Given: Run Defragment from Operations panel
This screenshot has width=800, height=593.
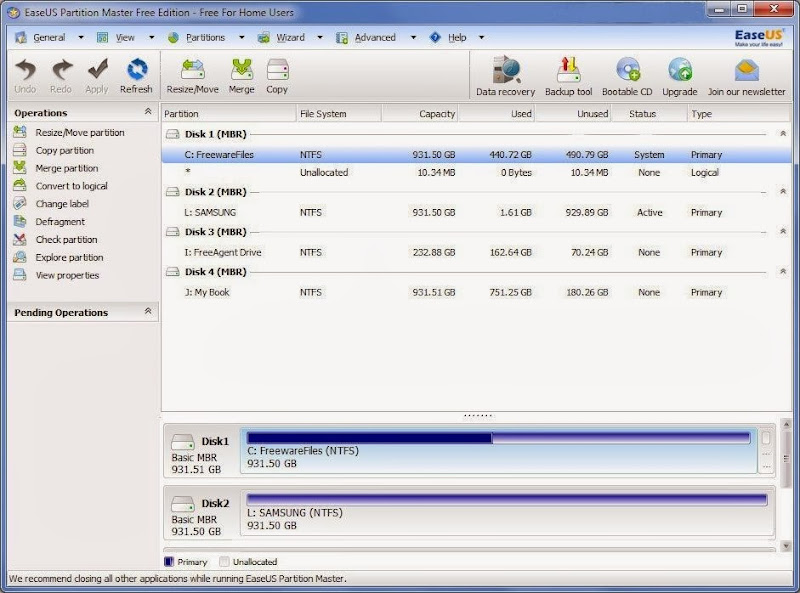Looking at the screenshot, I should (x=60, y=222).
